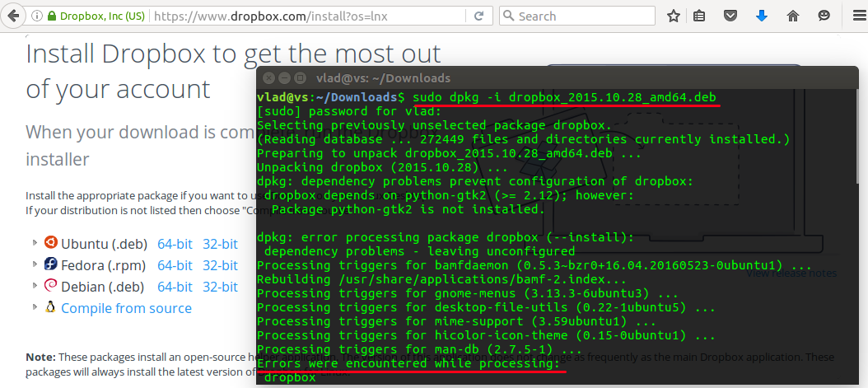Open the View release notes link
This screenshot has height=388, width=868.
(791, 273)
